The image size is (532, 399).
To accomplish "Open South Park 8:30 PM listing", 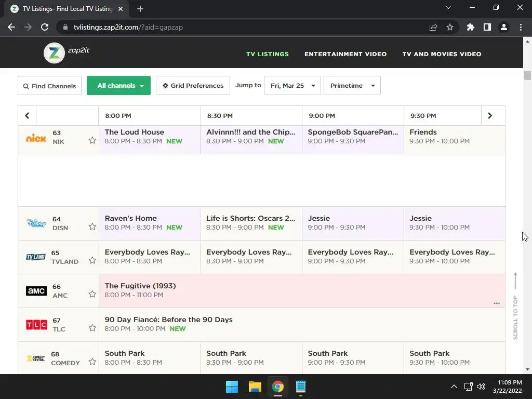I will tap(251, 358).
